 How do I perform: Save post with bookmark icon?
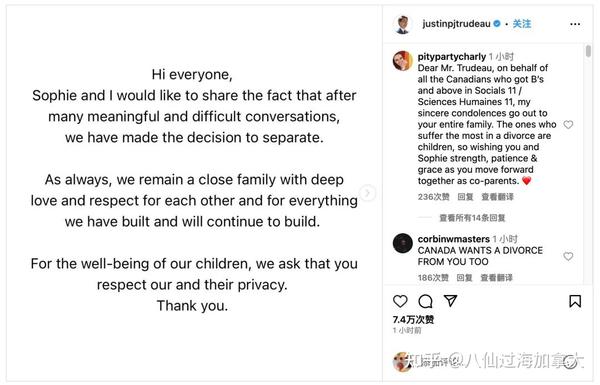[575, 301]
